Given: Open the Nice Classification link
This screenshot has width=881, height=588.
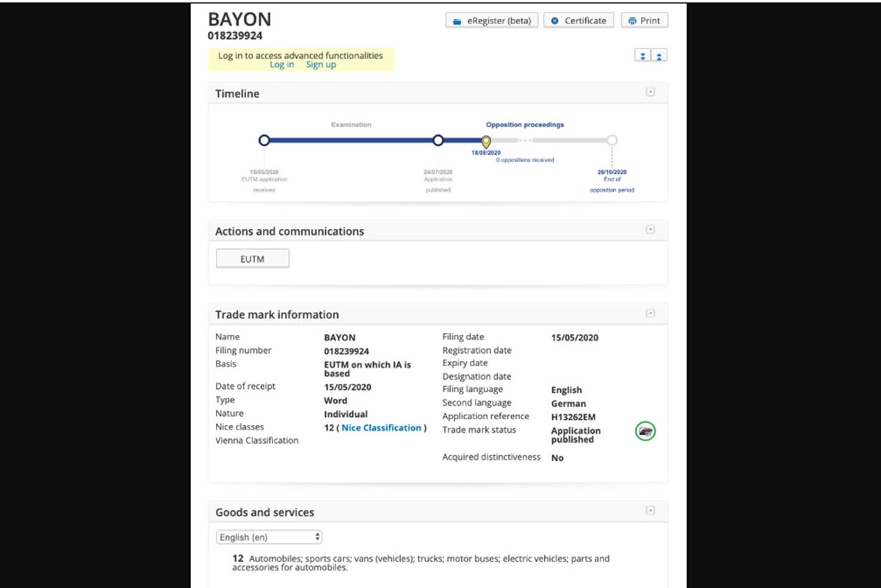Looking at the screenshot, I should (382, 428).
